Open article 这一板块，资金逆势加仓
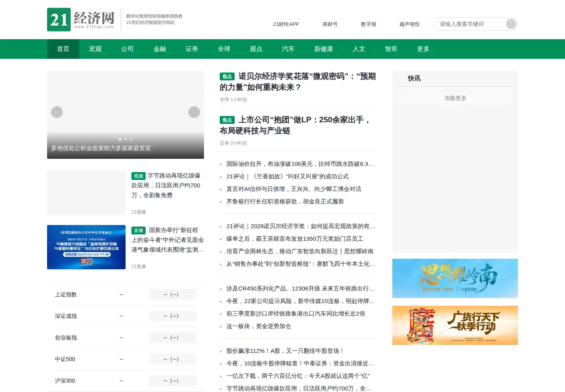 click(x=259, y=326)
